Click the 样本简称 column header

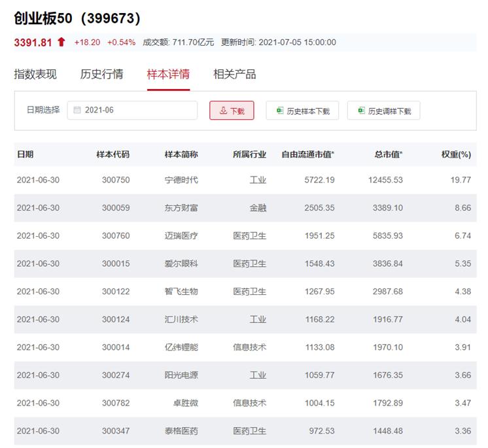pyautogui.click(x=181, y=154)
